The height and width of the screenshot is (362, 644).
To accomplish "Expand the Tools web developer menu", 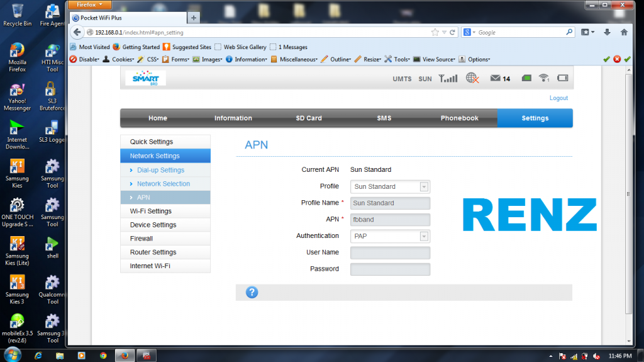I will point(397,59).
